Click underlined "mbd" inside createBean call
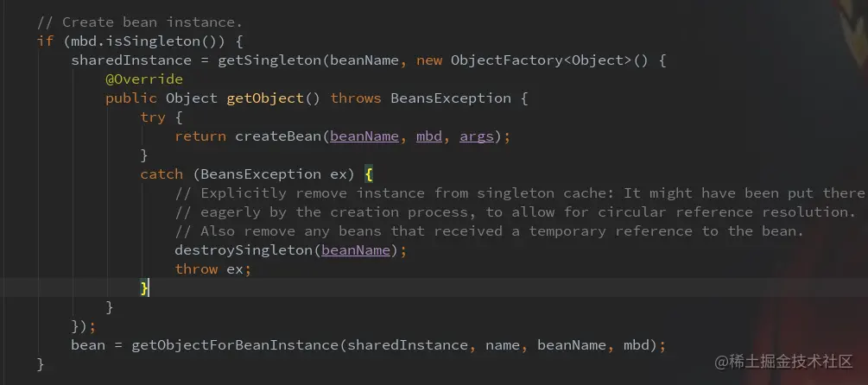 (429, 136)
